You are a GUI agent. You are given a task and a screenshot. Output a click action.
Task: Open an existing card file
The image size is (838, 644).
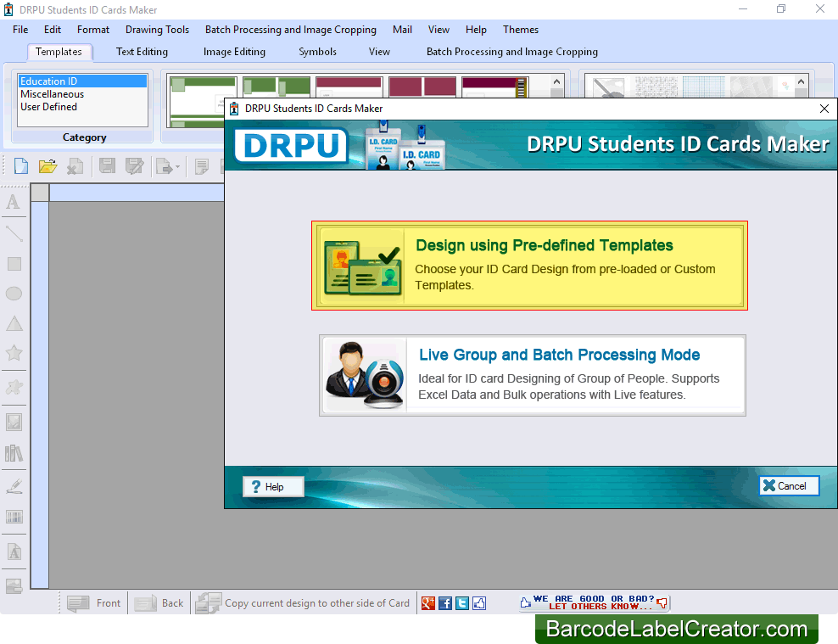47,165
